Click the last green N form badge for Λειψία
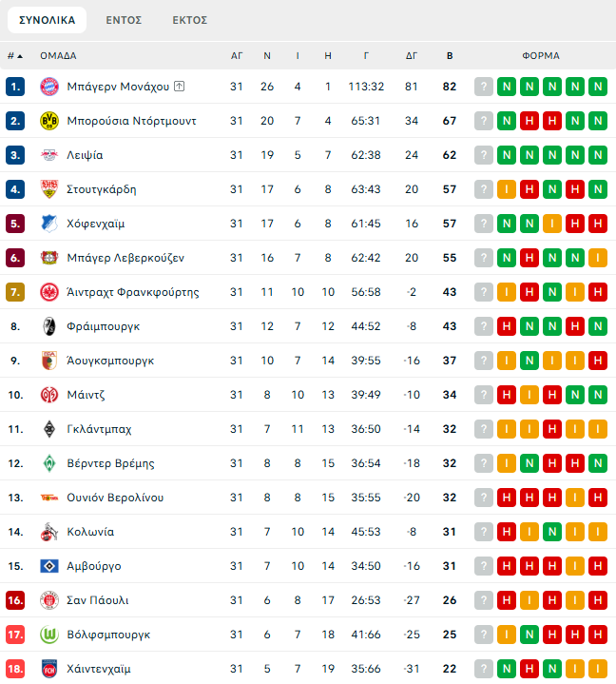616x684 pixels. pos(598,155)
